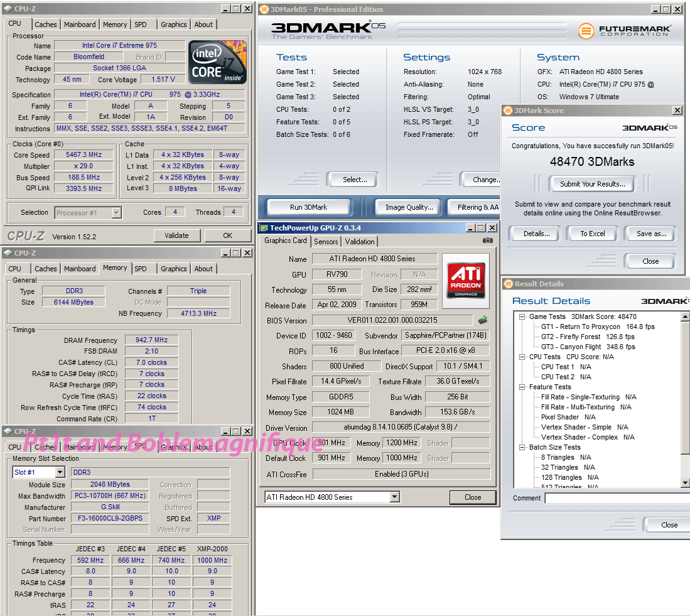
Task: Click Run 3DMark button
Action: pos(308,207)
